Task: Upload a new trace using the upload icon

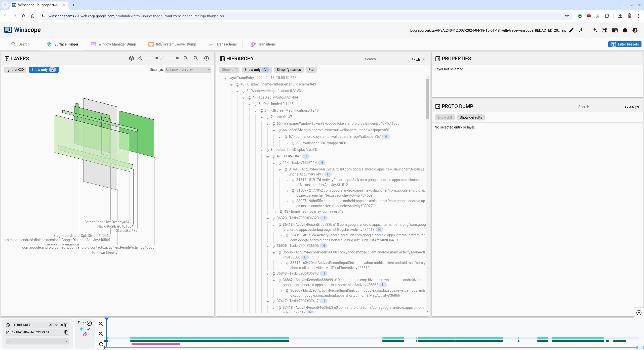Action: pos(595,30)
